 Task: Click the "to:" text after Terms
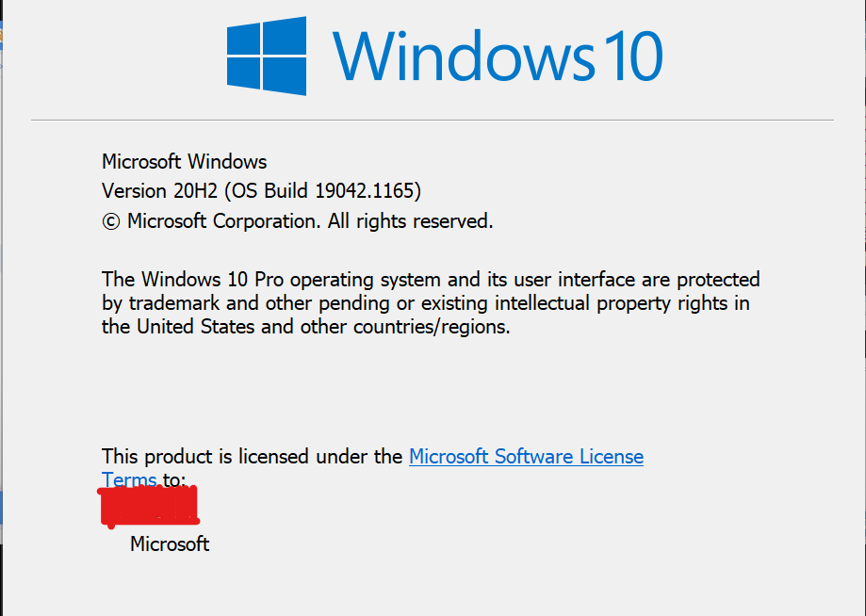coord(174,479)
